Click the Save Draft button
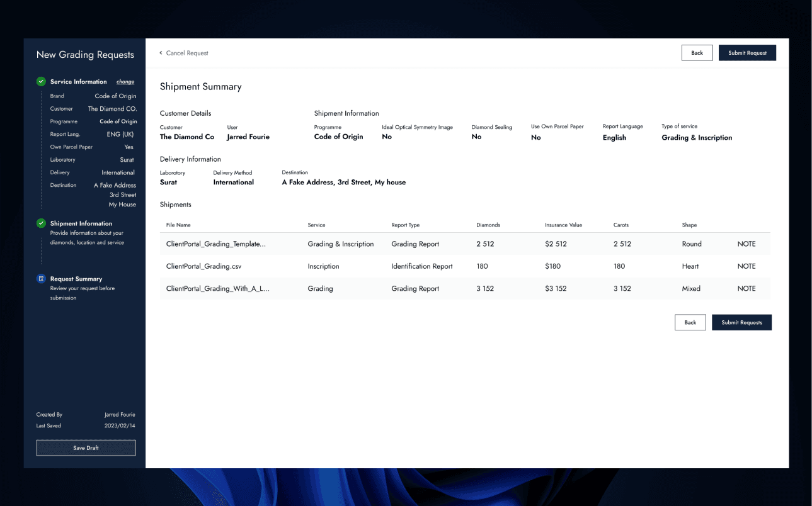Image resolution: width=812 pixels, height=506 pixels. point(86,448)
